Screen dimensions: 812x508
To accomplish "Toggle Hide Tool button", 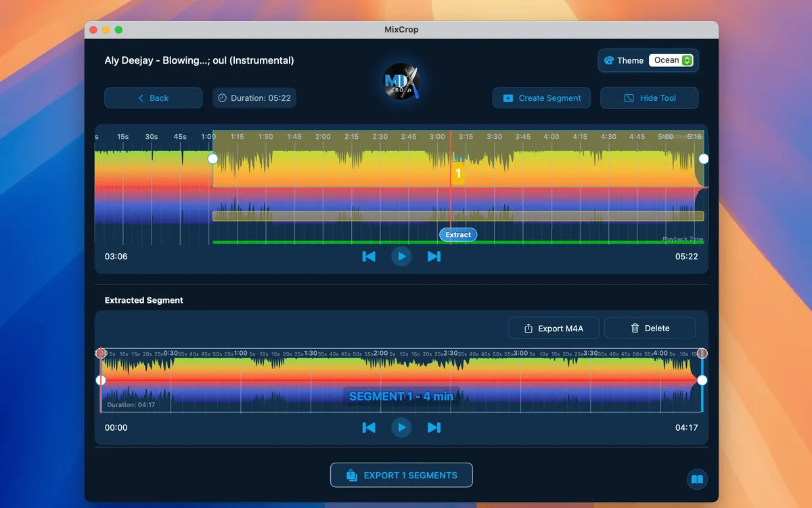I will pos(649,98).
